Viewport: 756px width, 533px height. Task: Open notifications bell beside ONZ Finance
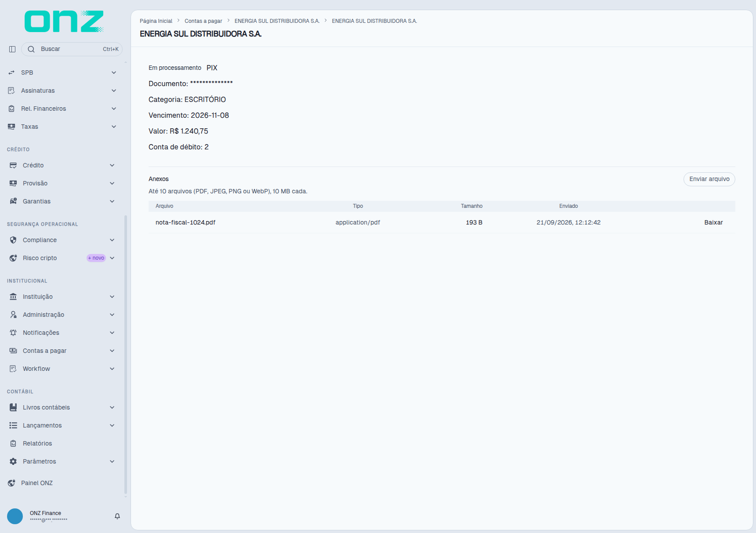[117, 516]
